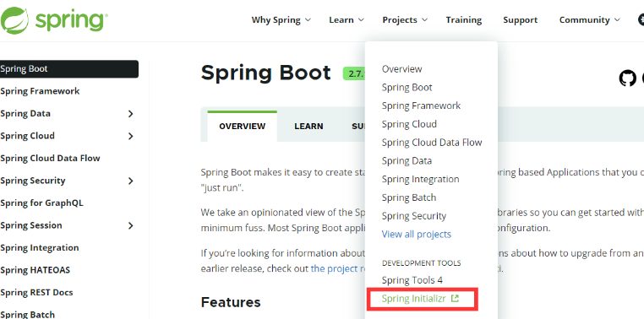Choose Spring Framework in Projects menu
644x319 pixels.
(421, 105)
